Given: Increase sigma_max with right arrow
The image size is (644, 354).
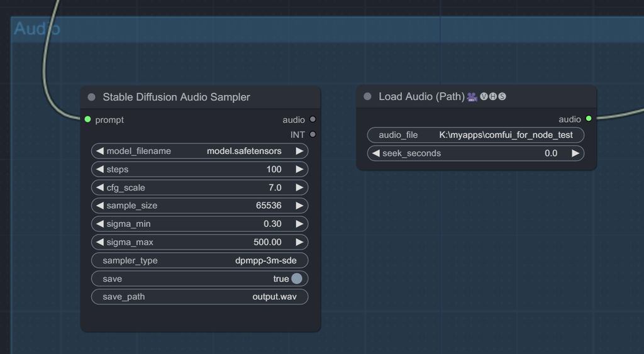Looking at the screenshot, I should 299,242.
